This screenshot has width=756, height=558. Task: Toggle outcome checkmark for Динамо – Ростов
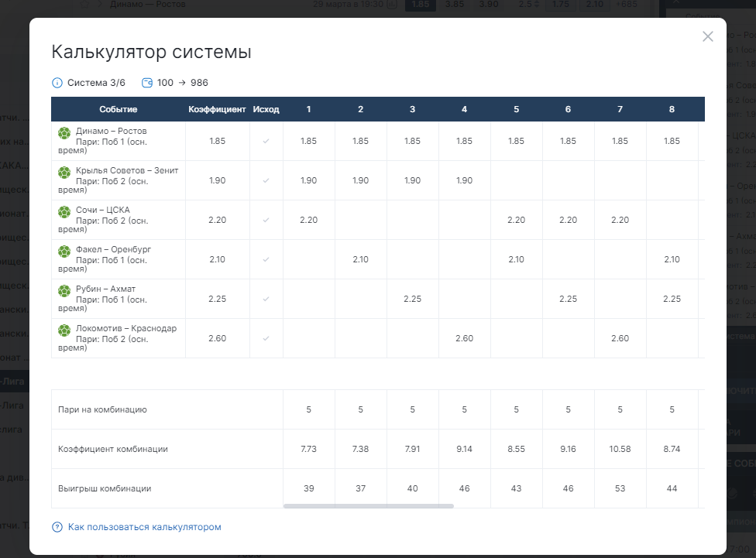[266, 141]
